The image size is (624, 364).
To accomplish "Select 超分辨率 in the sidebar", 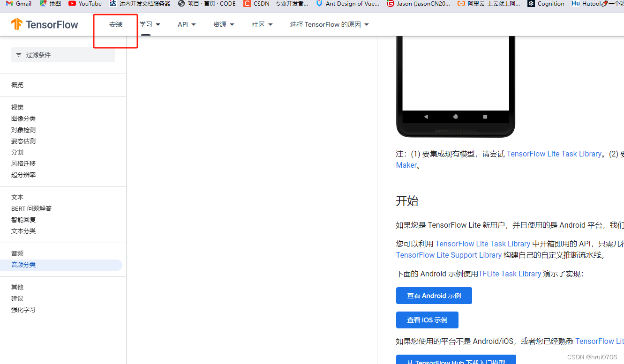I will click(23, 175).
